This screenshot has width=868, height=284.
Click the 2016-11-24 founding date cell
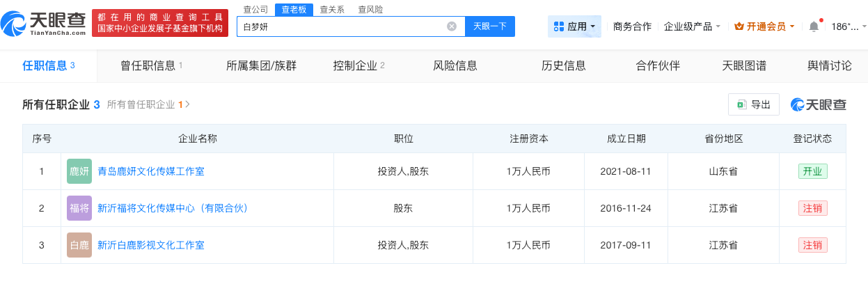click(626, 208)
